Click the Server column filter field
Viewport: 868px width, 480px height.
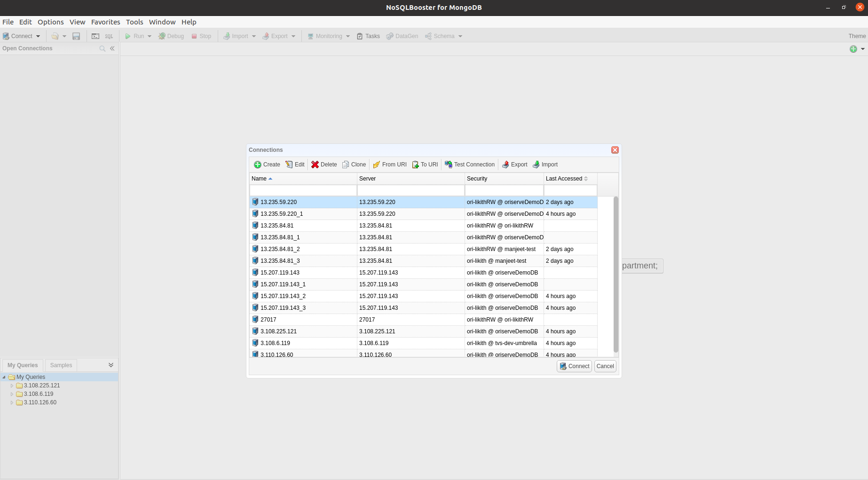(410, 190)
